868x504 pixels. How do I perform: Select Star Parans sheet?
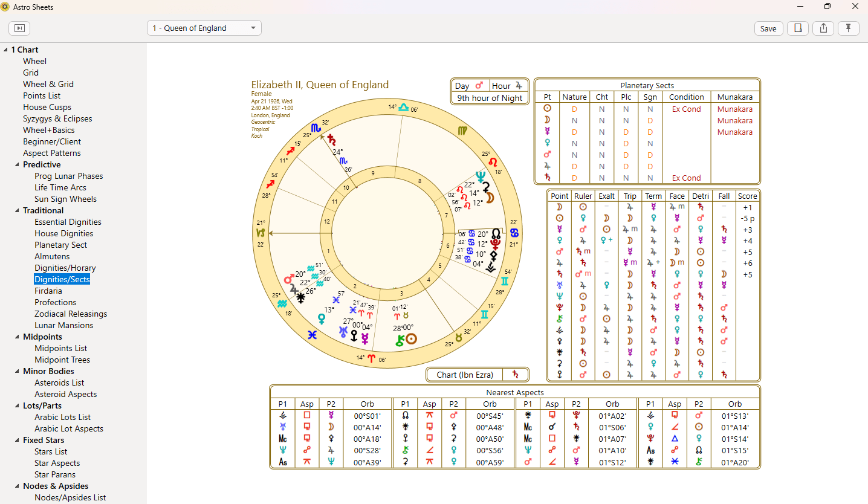pyautogui.click(x=55, y=474)
